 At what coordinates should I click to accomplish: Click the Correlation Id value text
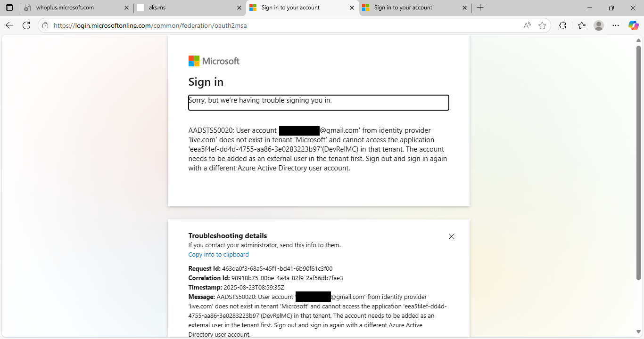tap(287, 278)
